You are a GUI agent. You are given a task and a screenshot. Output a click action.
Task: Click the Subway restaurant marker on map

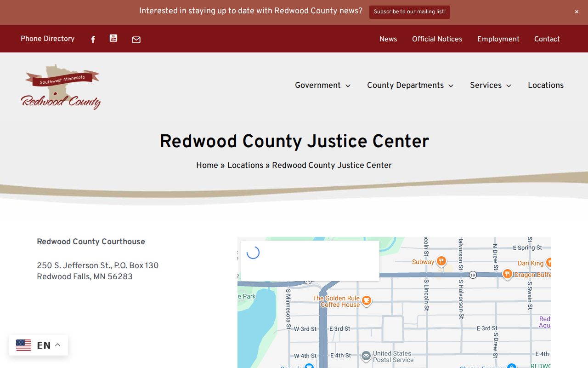tap(441, 261)
